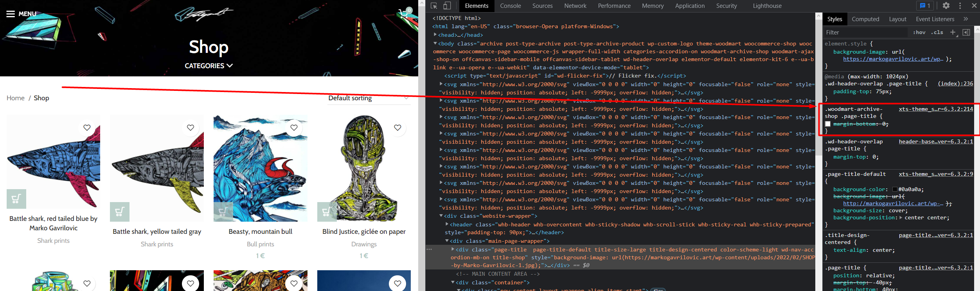The width and height of the screenshot is (980, 291).
Task: Open the DevTools three-dot customize menu
Action: (x=960, y=5)
